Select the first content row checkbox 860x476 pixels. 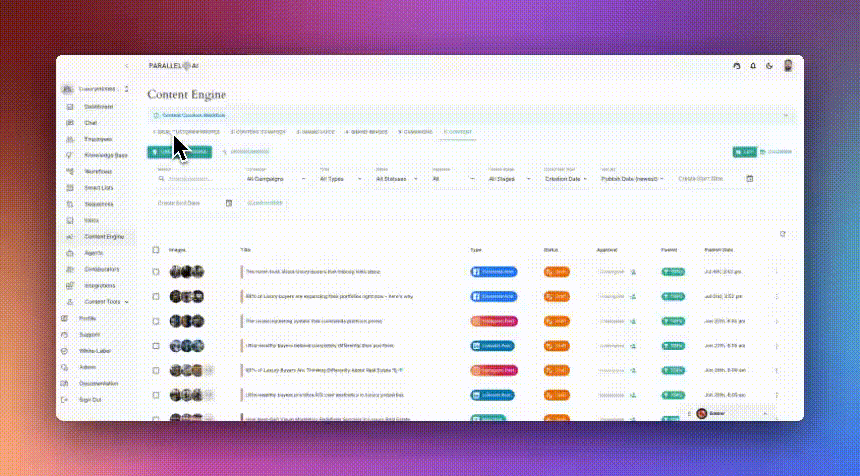156,271
